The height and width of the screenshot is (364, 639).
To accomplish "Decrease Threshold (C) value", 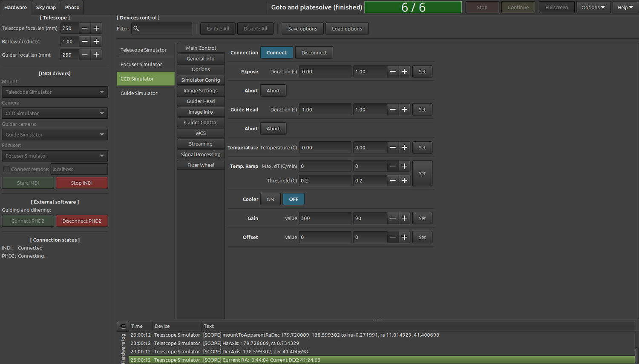I will coord(393,181).
